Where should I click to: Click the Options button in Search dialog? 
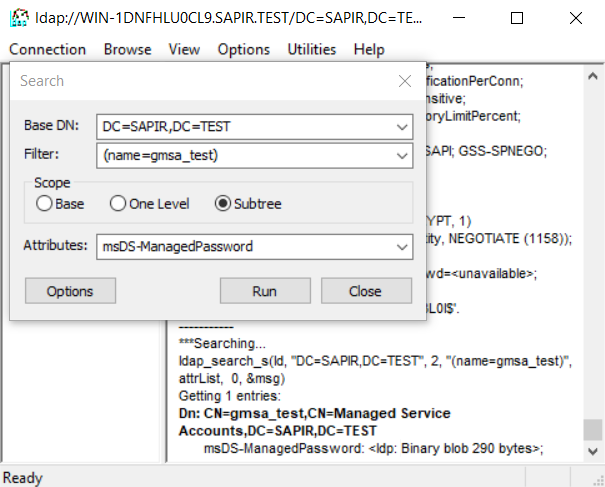pyautogui.click(x=69, y=291)
